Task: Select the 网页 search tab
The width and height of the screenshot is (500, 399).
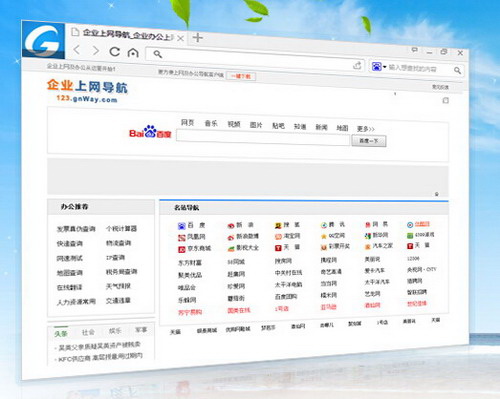Action: pyautogui.click(x=187, y=123)
